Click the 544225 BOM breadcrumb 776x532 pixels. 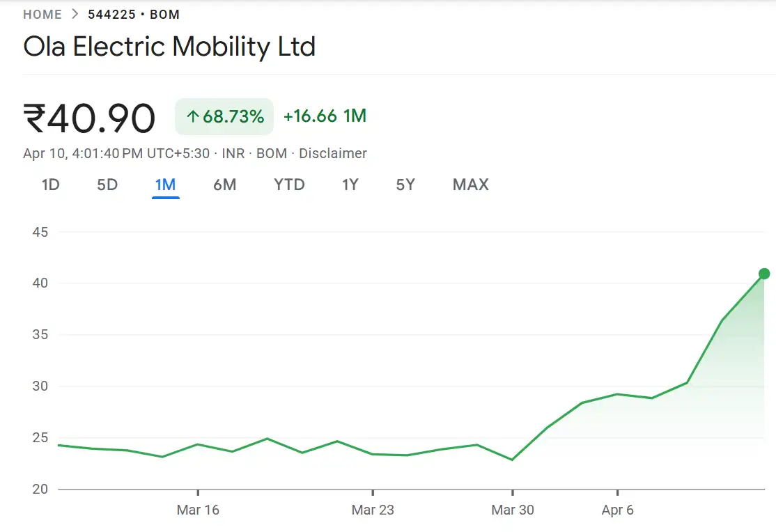pos(134,14)
